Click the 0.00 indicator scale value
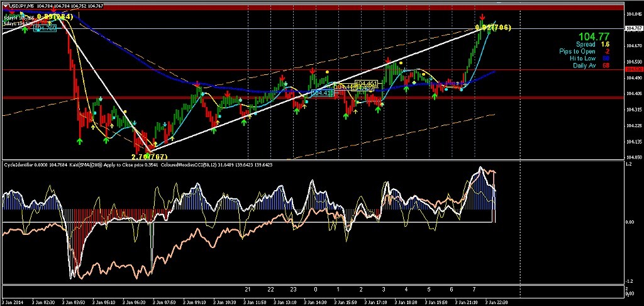The image size is (644, 306). [x=630, y=222]
